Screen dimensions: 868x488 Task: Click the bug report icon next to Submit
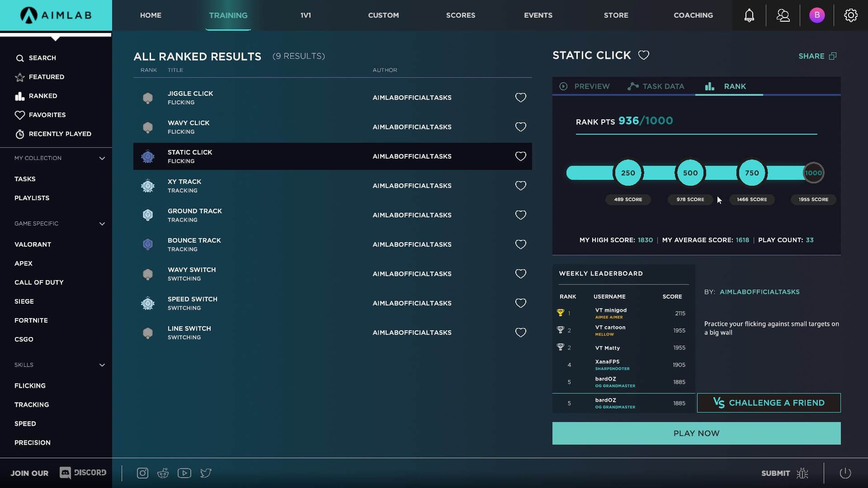(802, 473)
